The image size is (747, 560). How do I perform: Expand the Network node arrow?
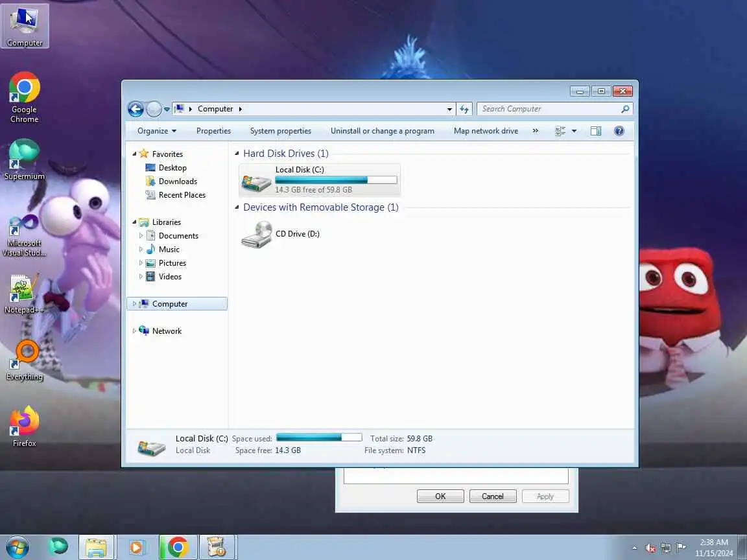tap(134, 331)
